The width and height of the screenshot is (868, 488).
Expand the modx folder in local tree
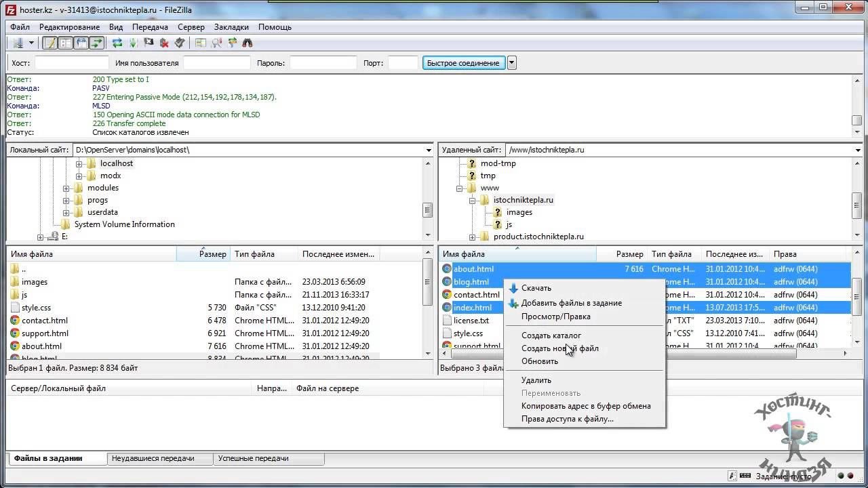pos(79,176)
